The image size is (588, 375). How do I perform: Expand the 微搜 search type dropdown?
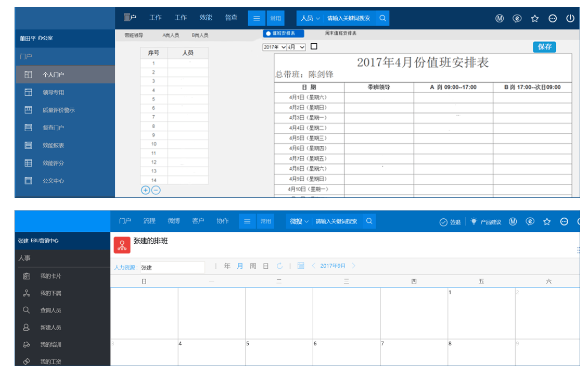pyautogui.click(x=299, y=221)
